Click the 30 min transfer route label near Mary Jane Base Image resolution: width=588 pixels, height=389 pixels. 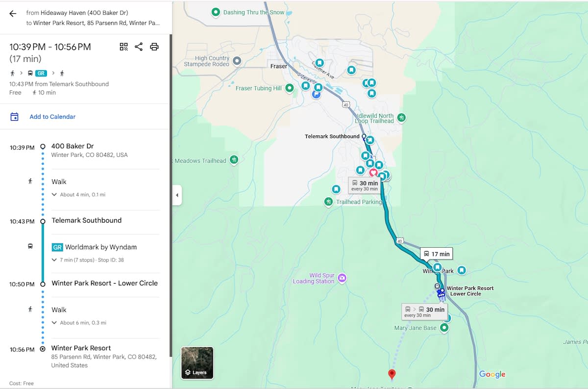tap(425, 311)
